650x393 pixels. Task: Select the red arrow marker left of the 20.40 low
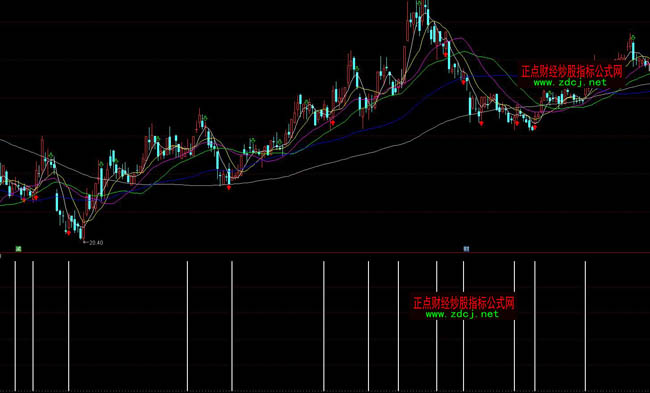pyautogui.click(x=68, y=233)
